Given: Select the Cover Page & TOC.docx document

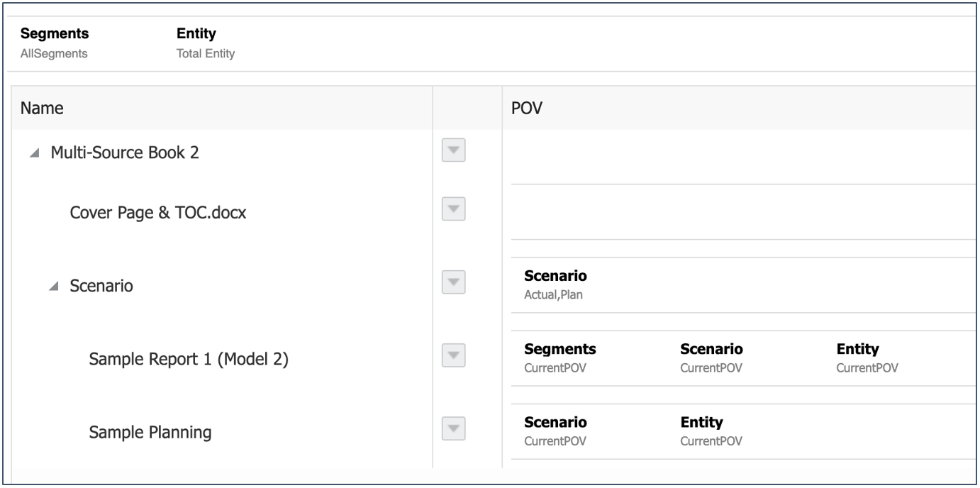Looking at the screenshot, I should pyautogui.click(x=158, y=213).
